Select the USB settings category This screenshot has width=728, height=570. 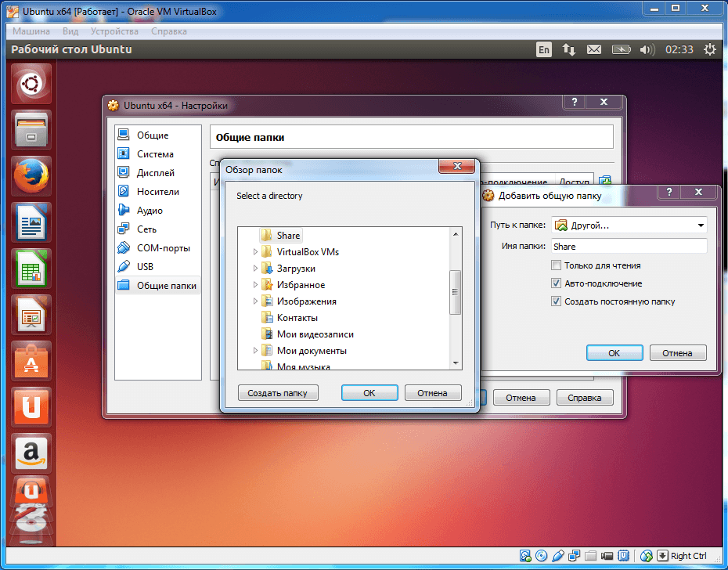point(158,267)
